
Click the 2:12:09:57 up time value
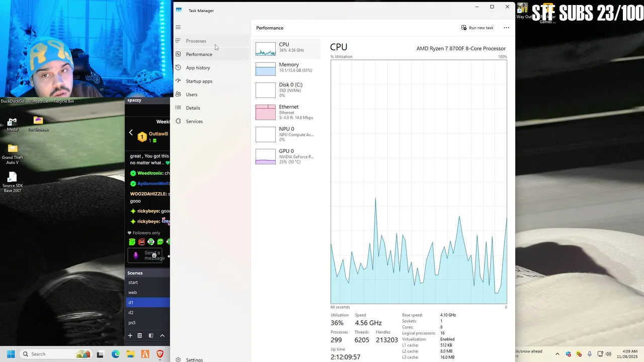346,357
